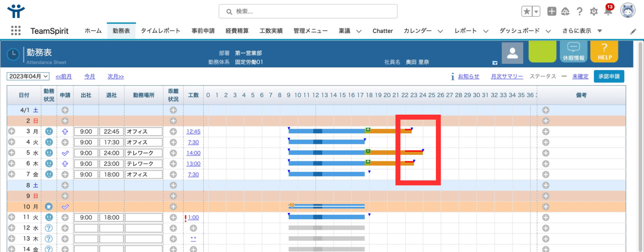Open the favorites list dropdown arrow
The height and width of the screenshot is (252, 644).
coord(536,12)
